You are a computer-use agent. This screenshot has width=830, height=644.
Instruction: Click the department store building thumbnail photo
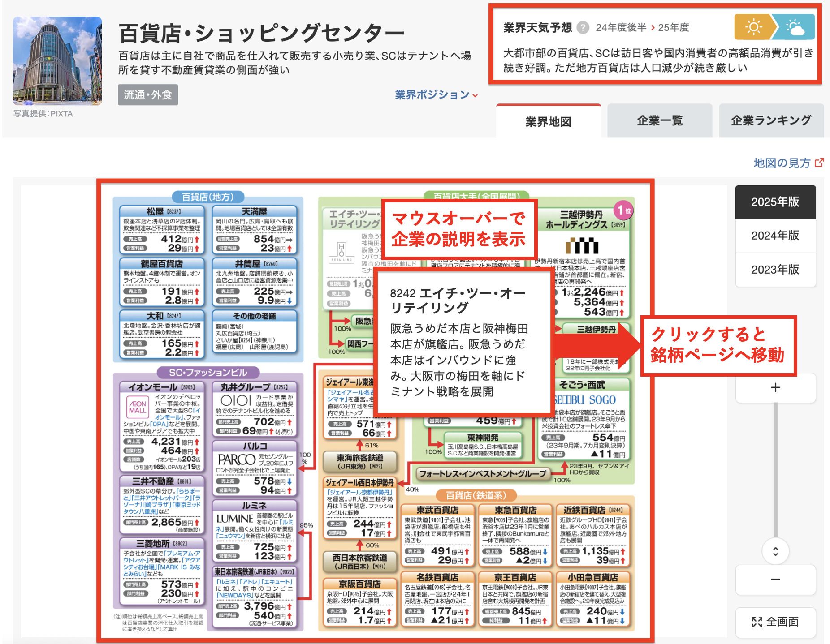(x=57, y=61)
